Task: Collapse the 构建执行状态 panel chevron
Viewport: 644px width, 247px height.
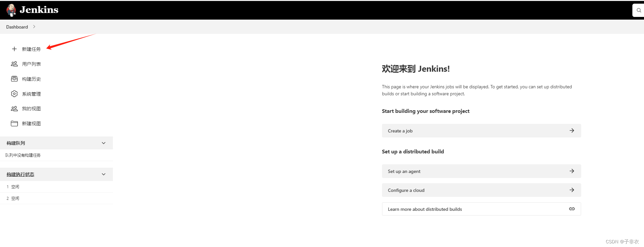Action: 104,174
